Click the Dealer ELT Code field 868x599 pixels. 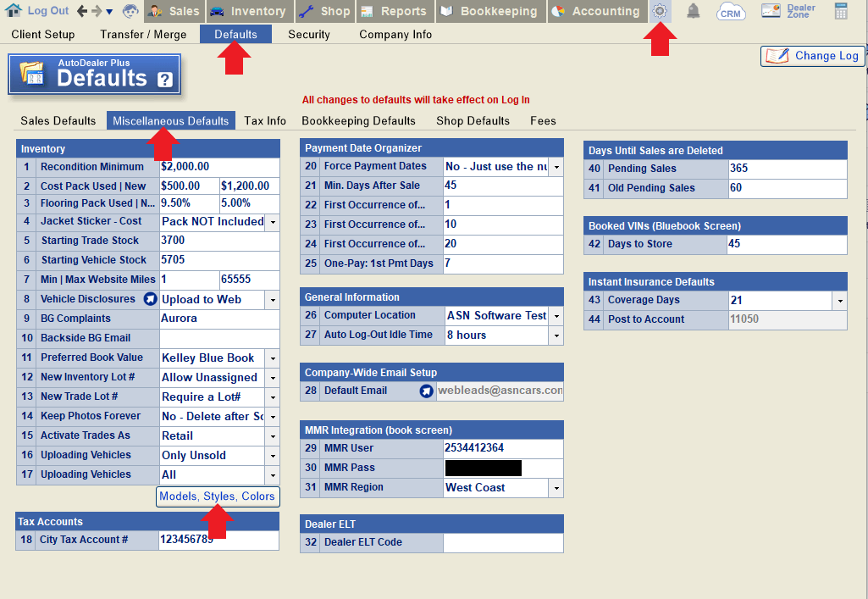(503, 542)
